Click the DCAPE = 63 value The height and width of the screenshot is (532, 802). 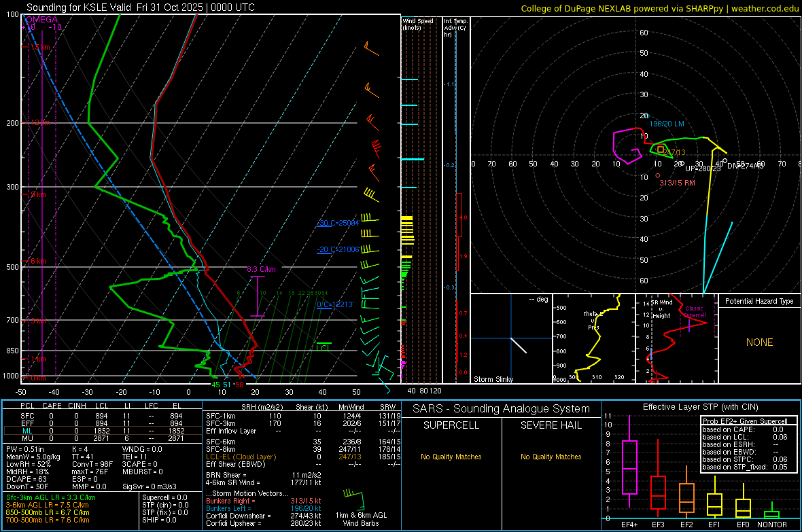pos(26,479)
